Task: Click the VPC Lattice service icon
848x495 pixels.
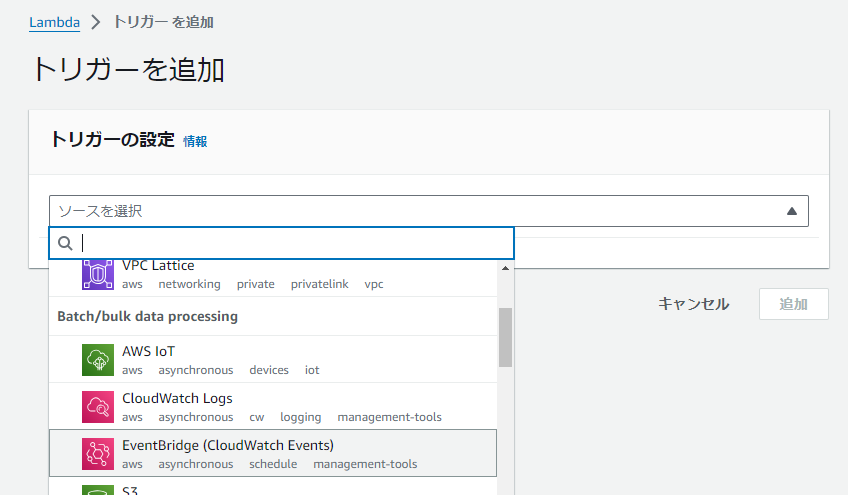Action: tap(98, 274)
